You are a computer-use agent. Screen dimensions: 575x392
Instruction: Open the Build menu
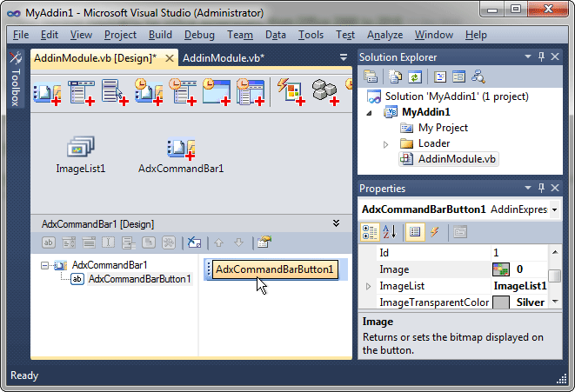pos(160,35)
